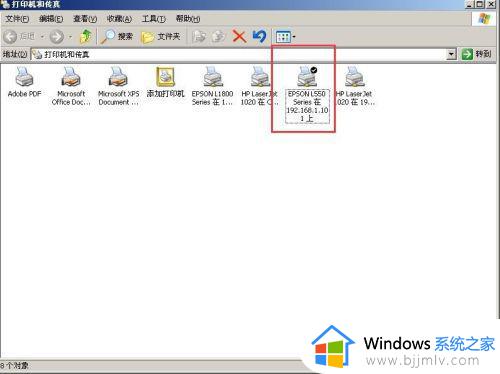500x374 pixels.
Task: Select the EPSON L550 Series default printer
Action: pyautogui.click(x=307, y=94)
